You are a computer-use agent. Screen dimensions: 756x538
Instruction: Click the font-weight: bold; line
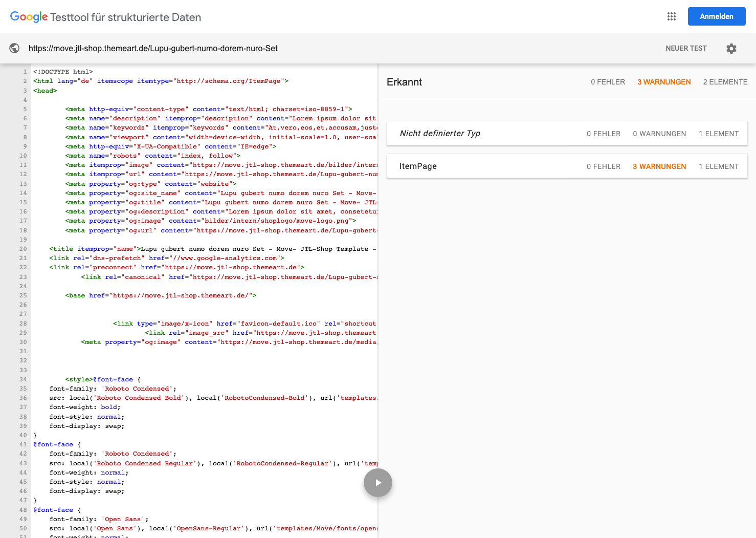pyautogui.click(x=85, y=407)
